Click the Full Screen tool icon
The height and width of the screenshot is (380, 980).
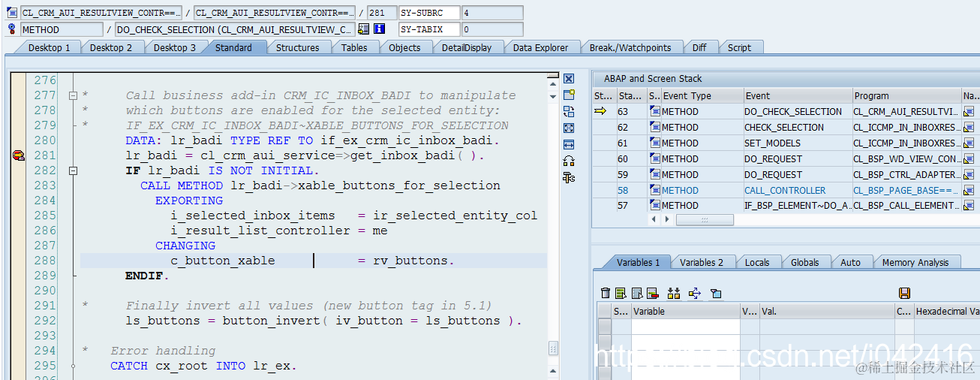[569, 128]
